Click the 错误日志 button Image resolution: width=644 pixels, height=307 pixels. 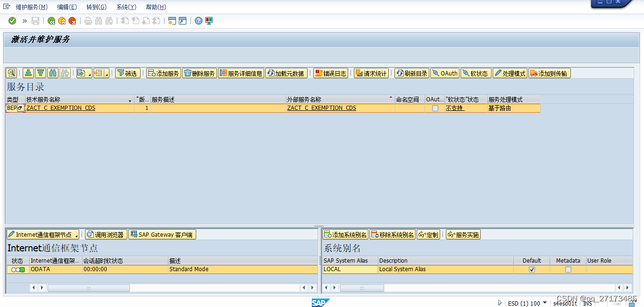pyautogui.click(x=331, y=73)
